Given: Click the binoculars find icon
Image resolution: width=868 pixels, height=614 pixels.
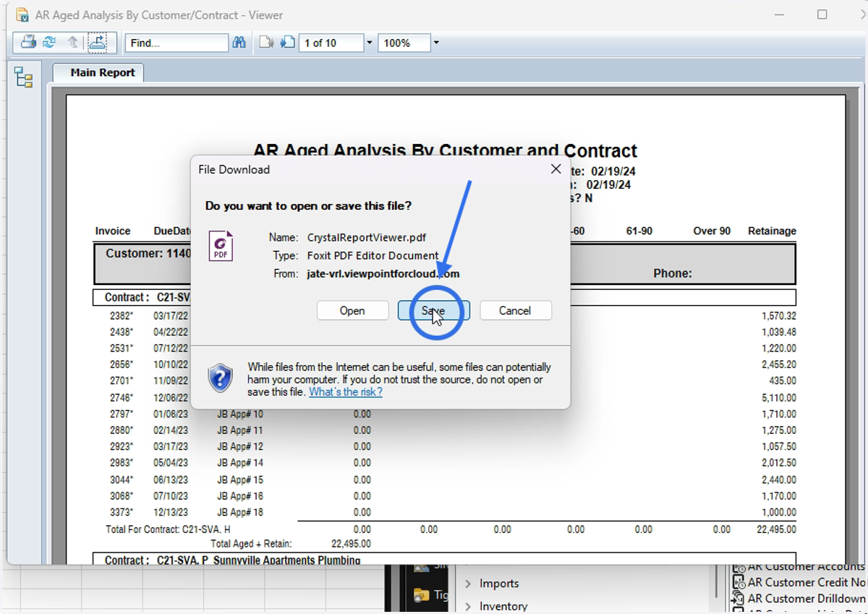Looking at the screenshot, I should tap(239, 43).
